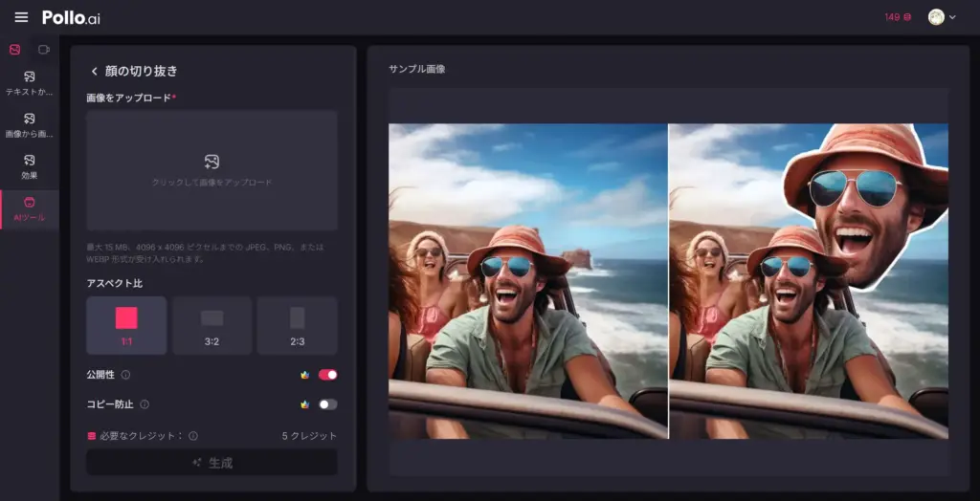
Task: Open the 効果 sidebar item
Action: click(30, 166)
